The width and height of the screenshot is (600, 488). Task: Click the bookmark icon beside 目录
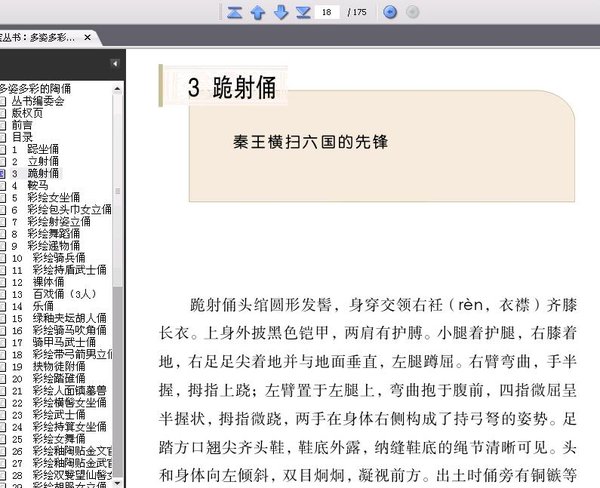click(x=2, y=137)
